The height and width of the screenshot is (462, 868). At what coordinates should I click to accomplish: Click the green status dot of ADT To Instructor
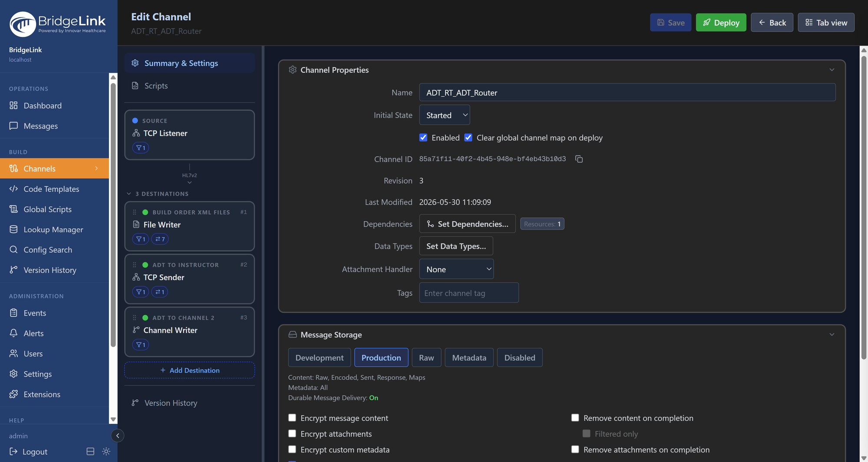point(145,265)
